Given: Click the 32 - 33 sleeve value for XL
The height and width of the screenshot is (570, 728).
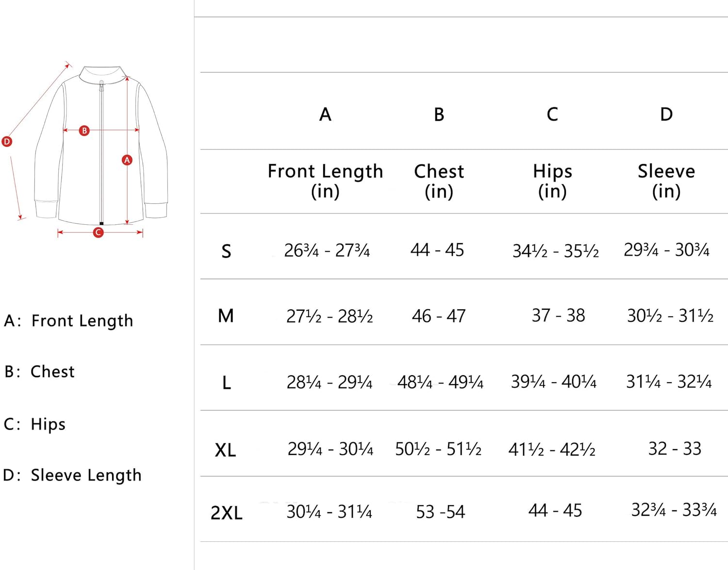Looking at the screenshot, I should (x=675, y=449).
